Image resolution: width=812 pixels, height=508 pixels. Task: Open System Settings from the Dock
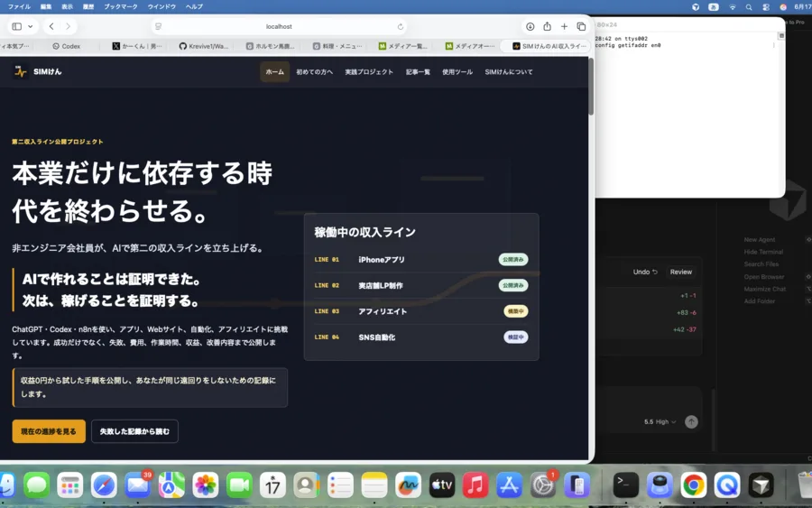(543, 485)
